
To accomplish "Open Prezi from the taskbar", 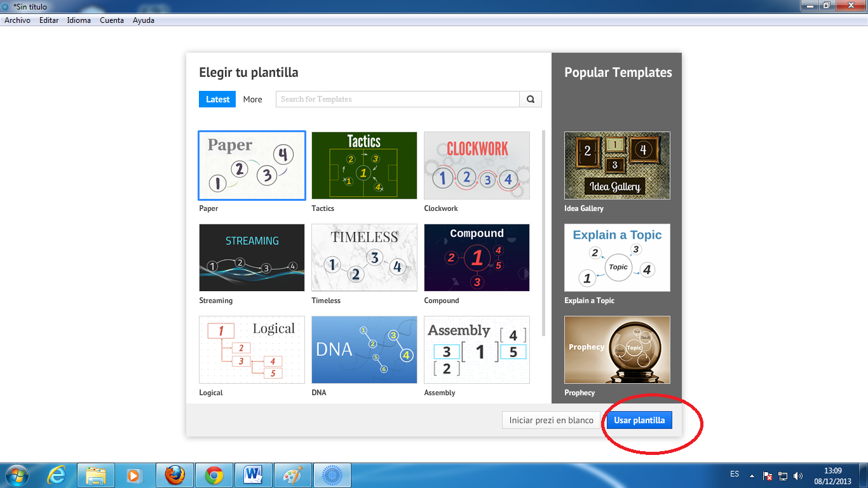I will (x=332, y=475).
